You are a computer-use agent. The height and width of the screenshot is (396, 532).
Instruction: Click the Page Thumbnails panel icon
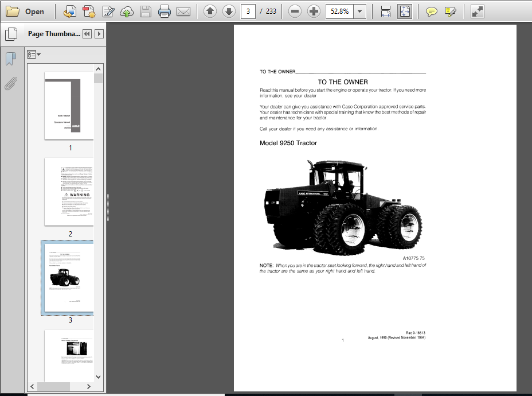[11, 34]
